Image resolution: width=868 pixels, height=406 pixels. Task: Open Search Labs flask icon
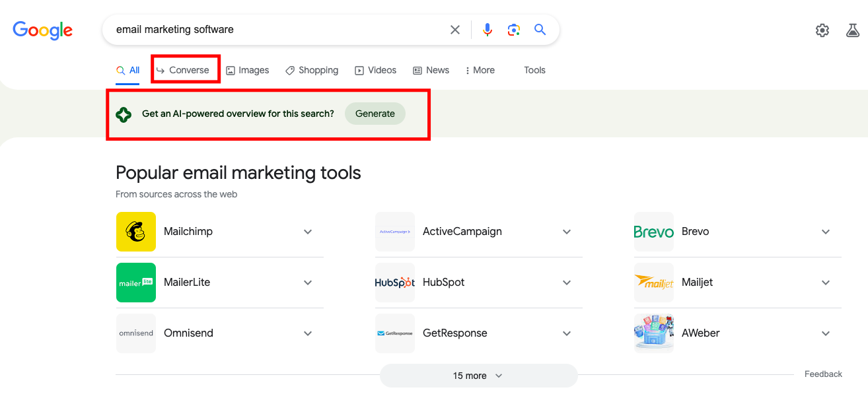pos(853,30)
